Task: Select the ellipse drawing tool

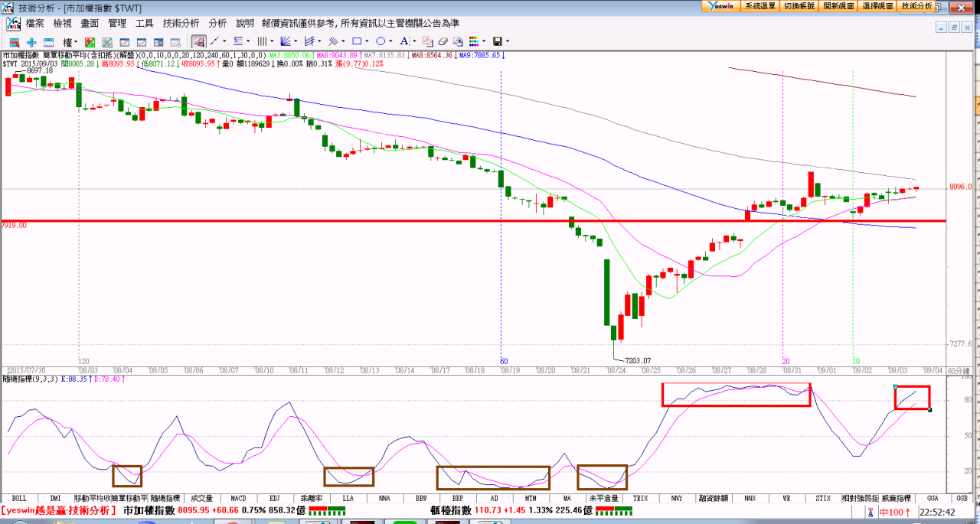Action: click(380, 41)
